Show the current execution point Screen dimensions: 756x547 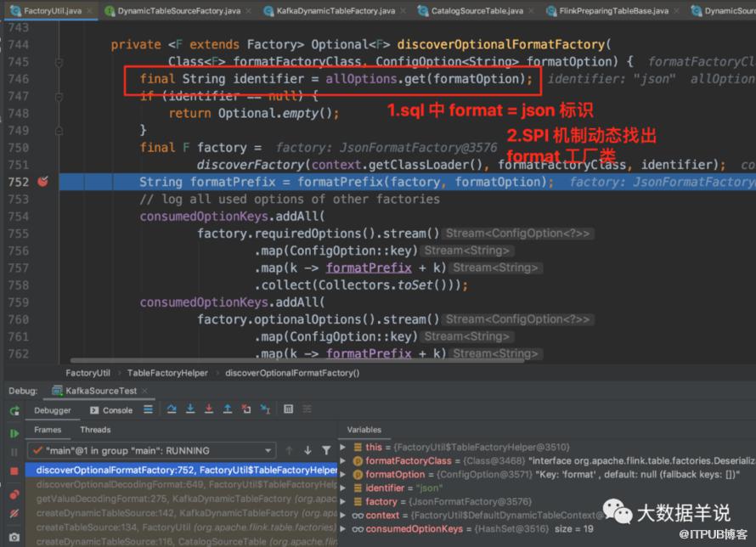148,409
